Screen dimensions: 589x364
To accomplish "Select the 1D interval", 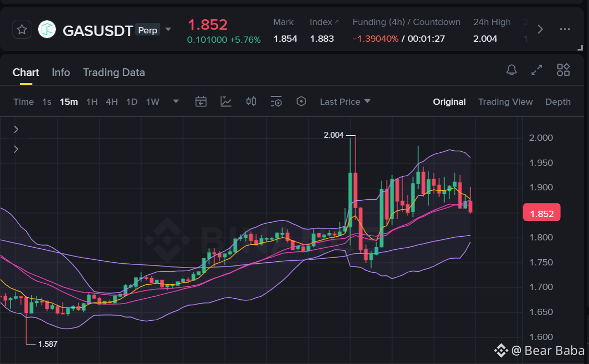I will pyautogui.click(x=132, y=102).
